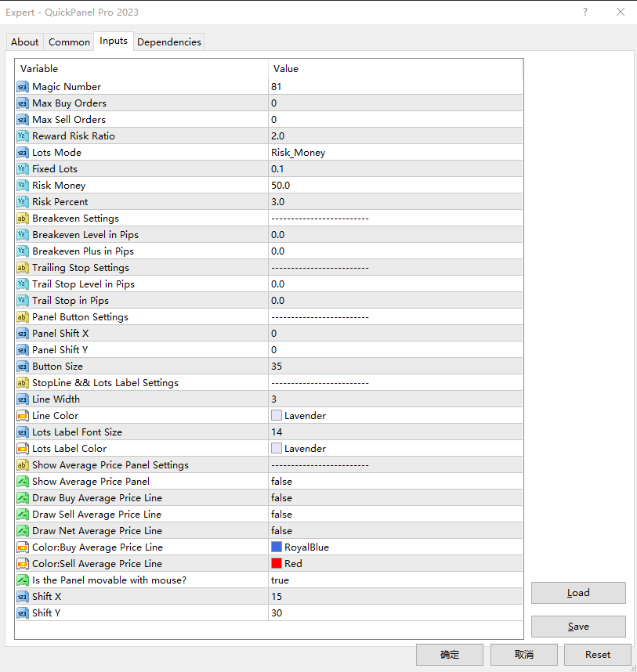The width and height of the screenshot is (637, 672).
Task: Edit the Magic Number value 81
Action: (x=395, y=87)
